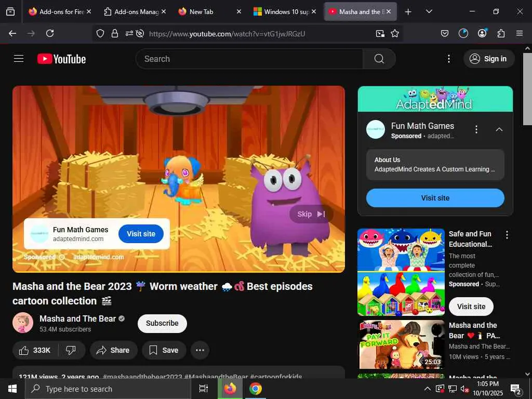Open site security padlock info

115,33
